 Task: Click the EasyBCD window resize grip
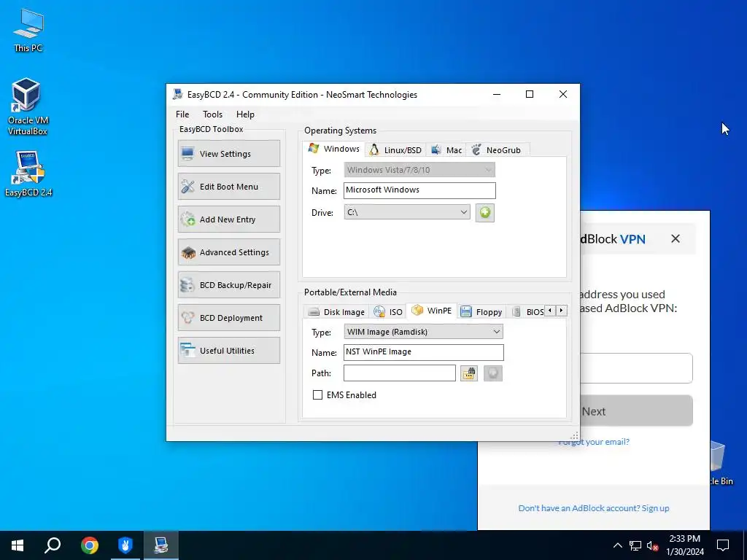tap(575, 436)
